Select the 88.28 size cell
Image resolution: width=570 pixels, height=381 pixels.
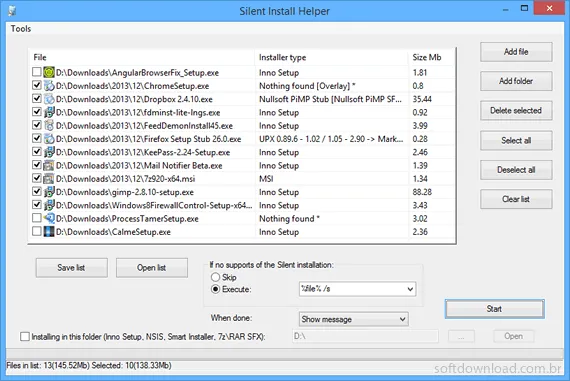tap(422, 192)
